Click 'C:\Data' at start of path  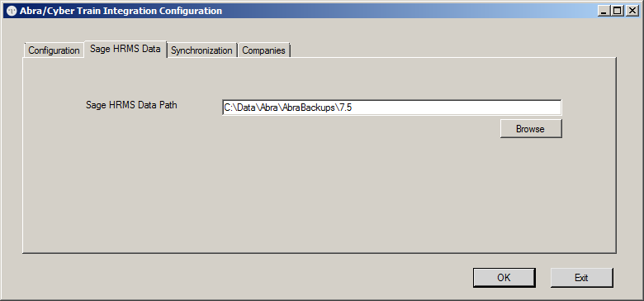[240, 108]
